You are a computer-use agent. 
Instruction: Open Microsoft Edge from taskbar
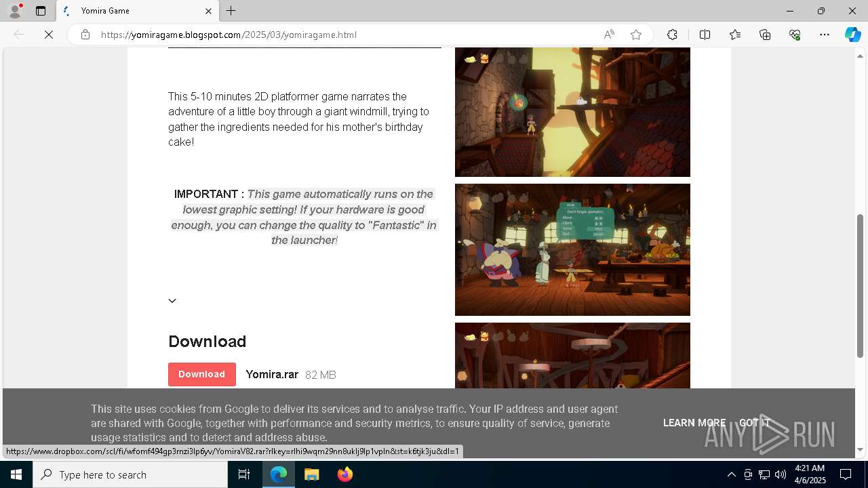tap(279, 474)
